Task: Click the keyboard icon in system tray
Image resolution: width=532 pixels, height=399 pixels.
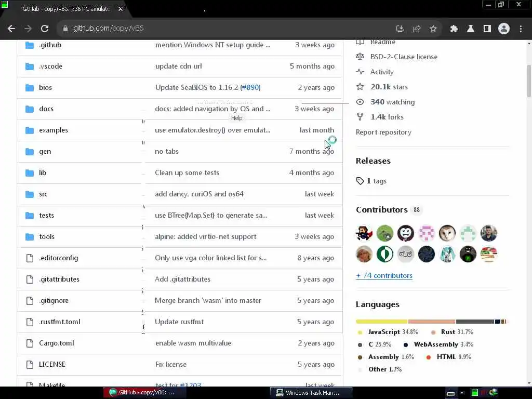Action: pos(450,393)
